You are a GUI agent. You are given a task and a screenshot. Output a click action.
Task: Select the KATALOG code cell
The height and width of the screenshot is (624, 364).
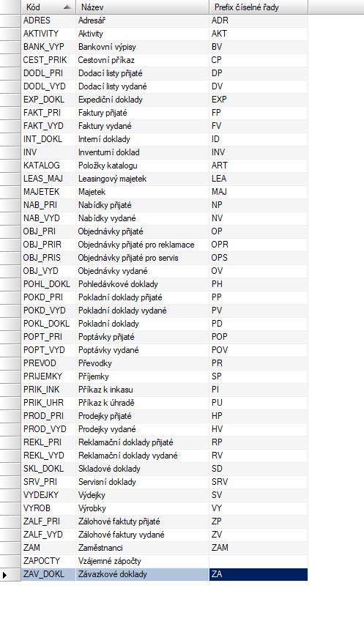click(x=48, y=166)
